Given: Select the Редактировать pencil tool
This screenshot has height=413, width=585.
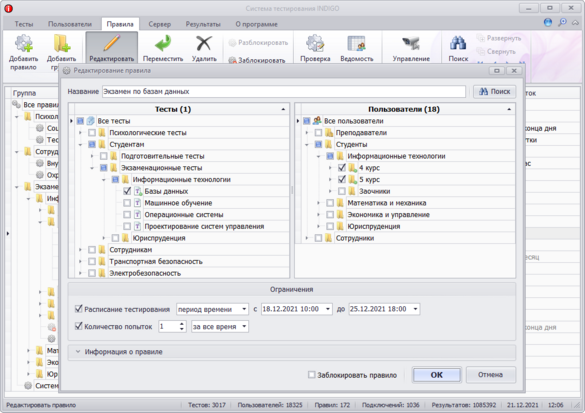Looking at the screenshot, I should pyautogui.click(x=112, y=43).
